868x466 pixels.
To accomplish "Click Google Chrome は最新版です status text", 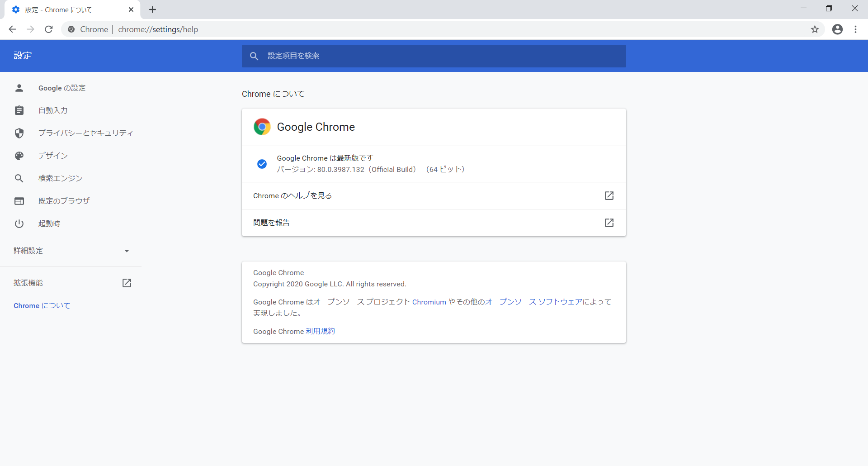I will coord(325,158).
